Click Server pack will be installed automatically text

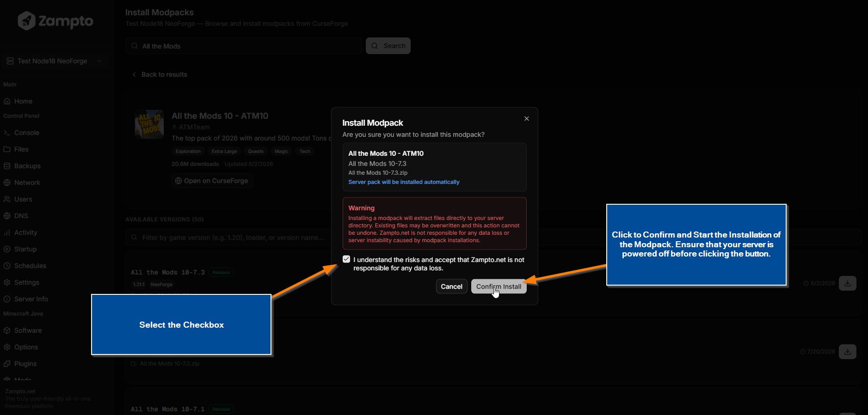404,182
